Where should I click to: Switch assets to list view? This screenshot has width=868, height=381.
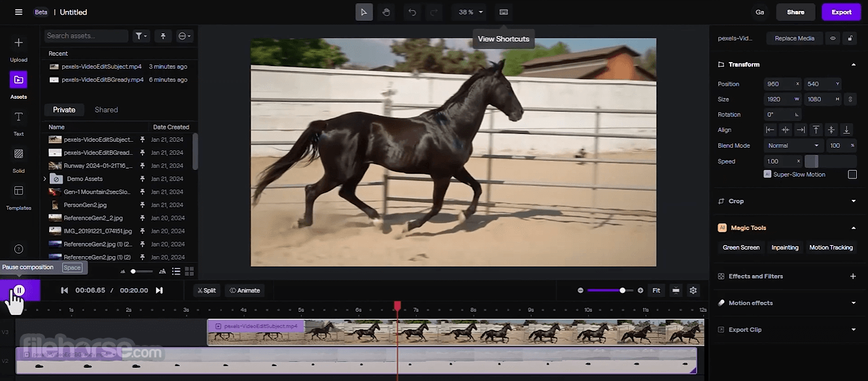pos(176,271)
